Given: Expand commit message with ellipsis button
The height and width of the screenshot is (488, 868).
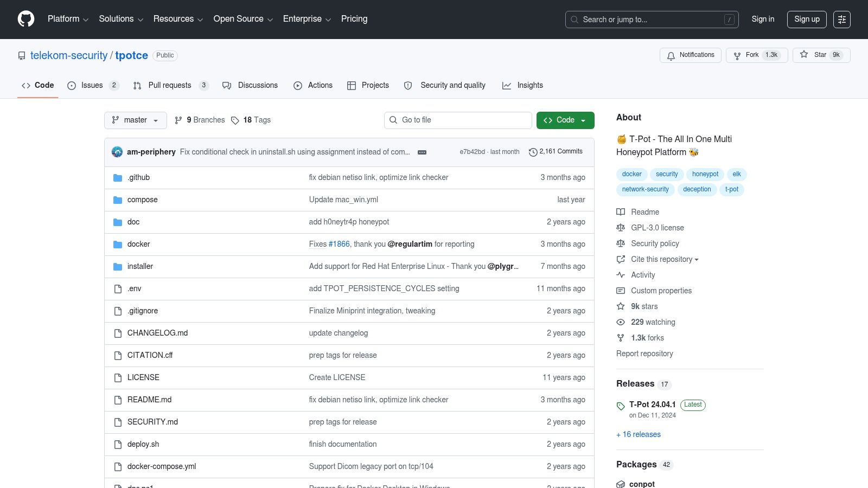Looking at the screenshot, I should pyautogui.click(x=422, y=152).
